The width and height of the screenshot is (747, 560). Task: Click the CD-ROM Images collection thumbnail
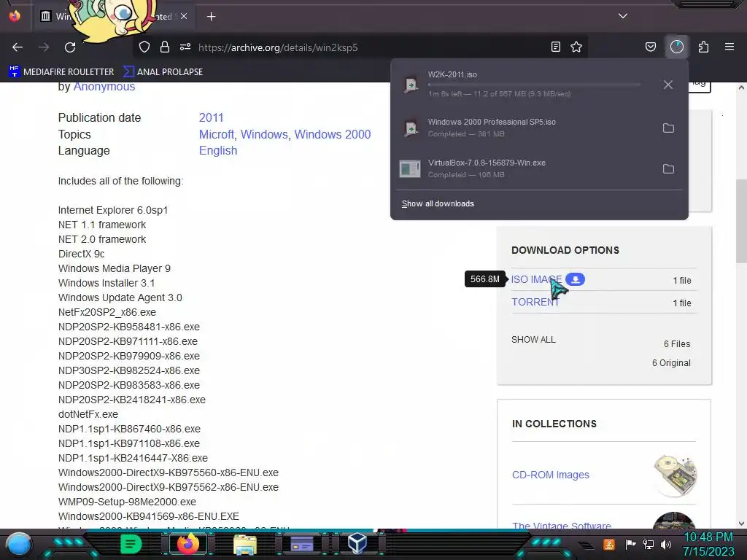(675, 475)
